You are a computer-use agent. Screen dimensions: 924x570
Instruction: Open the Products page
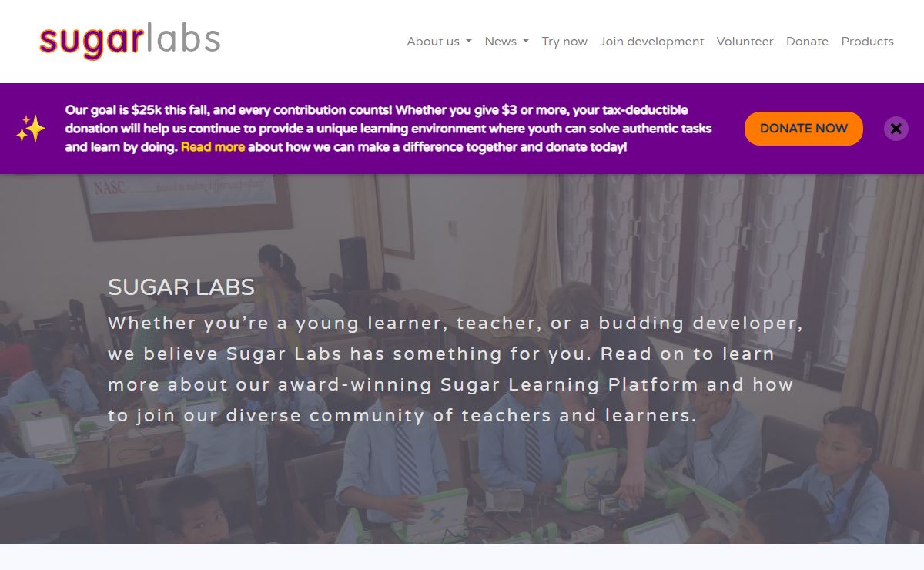867,42
